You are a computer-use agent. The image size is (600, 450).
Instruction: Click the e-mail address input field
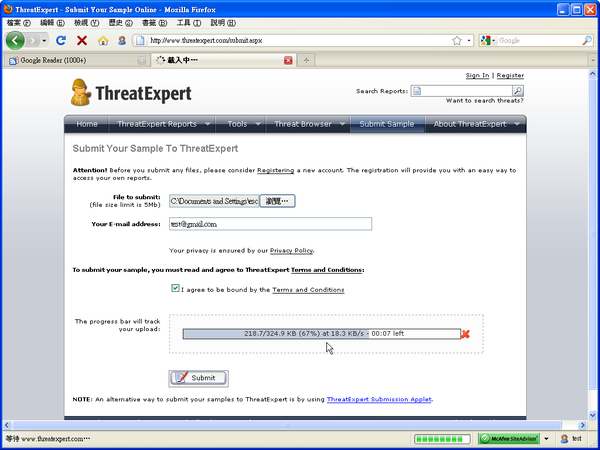[270, 224]
